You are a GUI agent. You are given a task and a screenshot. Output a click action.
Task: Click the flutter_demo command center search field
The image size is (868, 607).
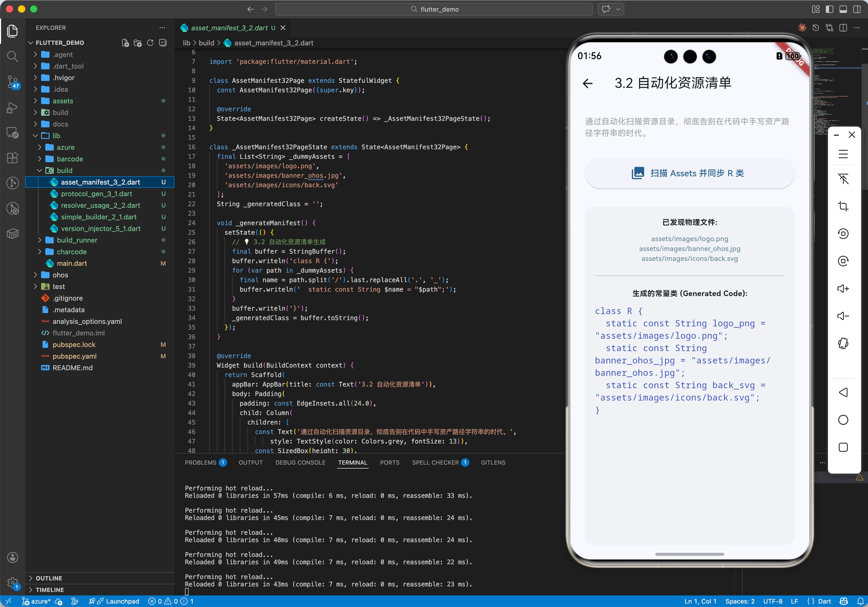coord(434,9)
